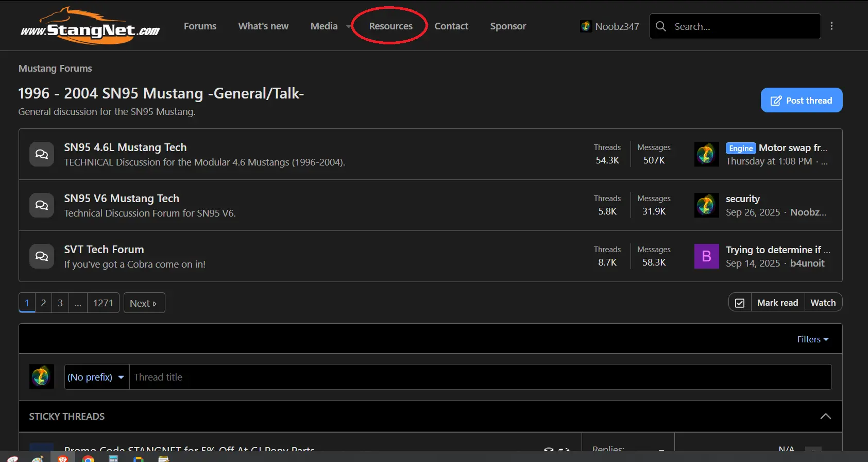
Task: Select the Engine prefix label
Action: [741, 148]
